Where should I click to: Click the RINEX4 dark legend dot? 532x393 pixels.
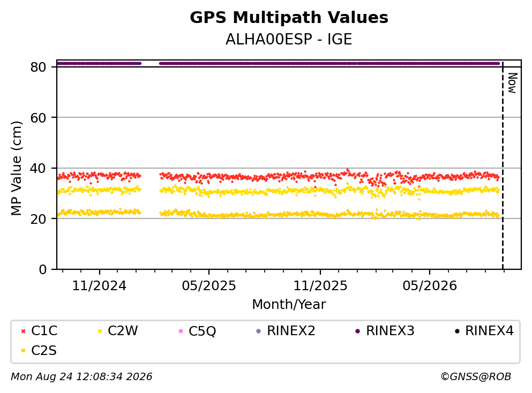coord(457,331)
